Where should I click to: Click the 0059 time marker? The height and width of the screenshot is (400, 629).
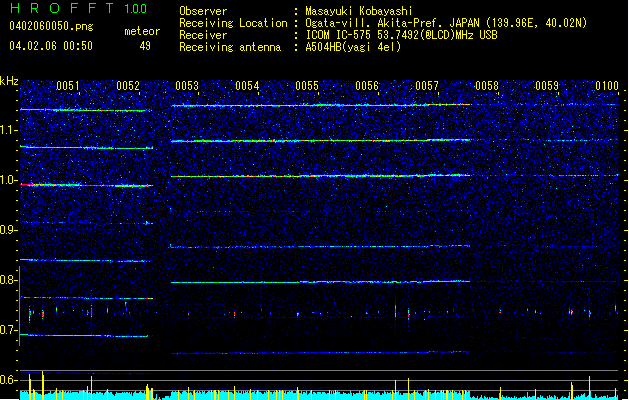pyautogui.click(x=547, y=86)
